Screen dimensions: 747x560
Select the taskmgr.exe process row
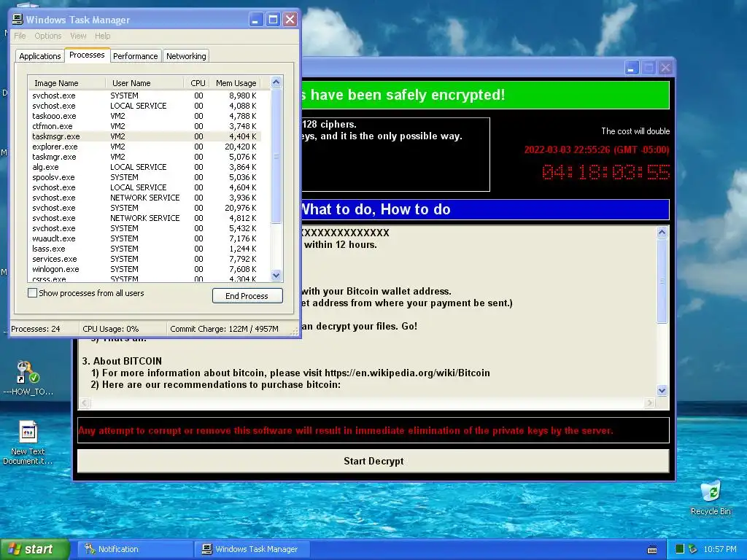point(145,157)
